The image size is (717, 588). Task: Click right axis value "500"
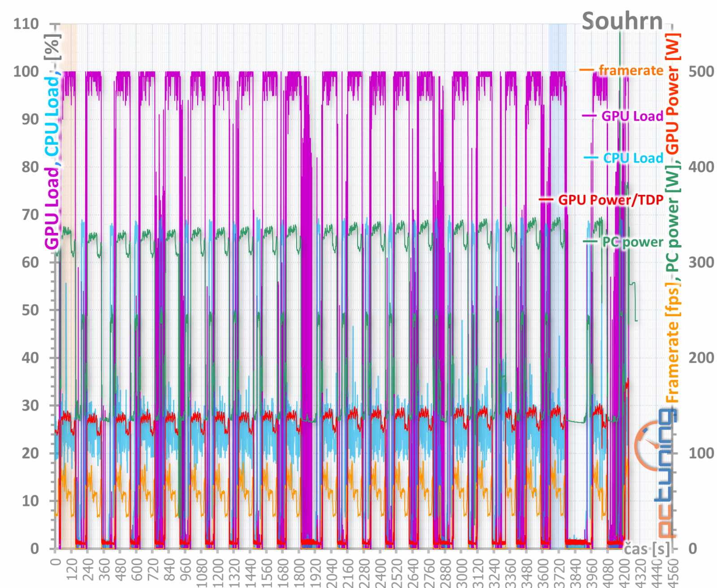(x=701, y=71)
